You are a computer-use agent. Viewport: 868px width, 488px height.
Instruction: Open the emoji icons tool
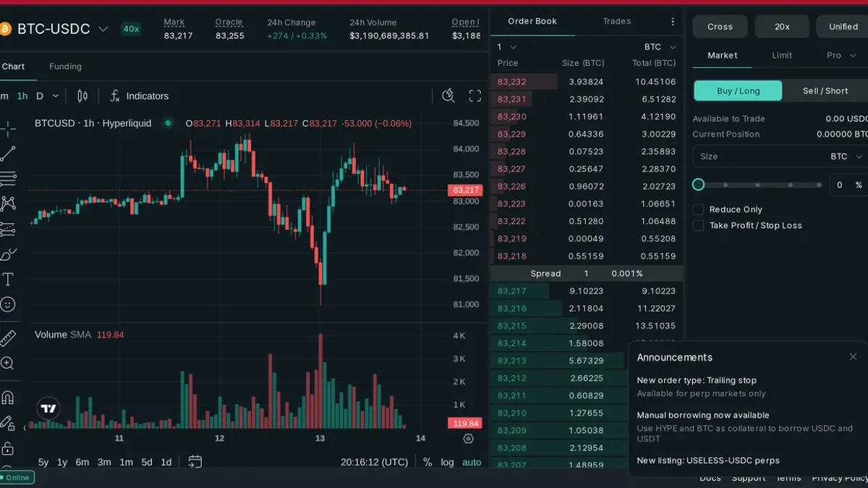click(8, 304)
